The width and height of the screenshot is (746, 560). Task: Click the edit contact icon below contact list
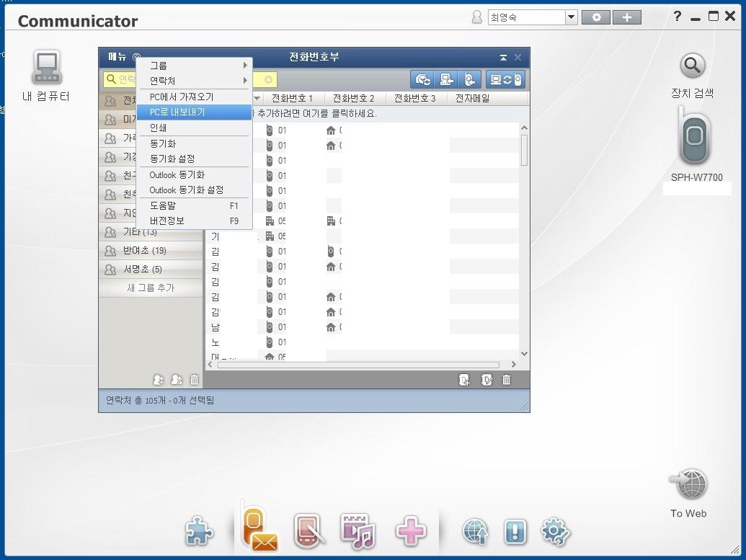pos(487,380)
